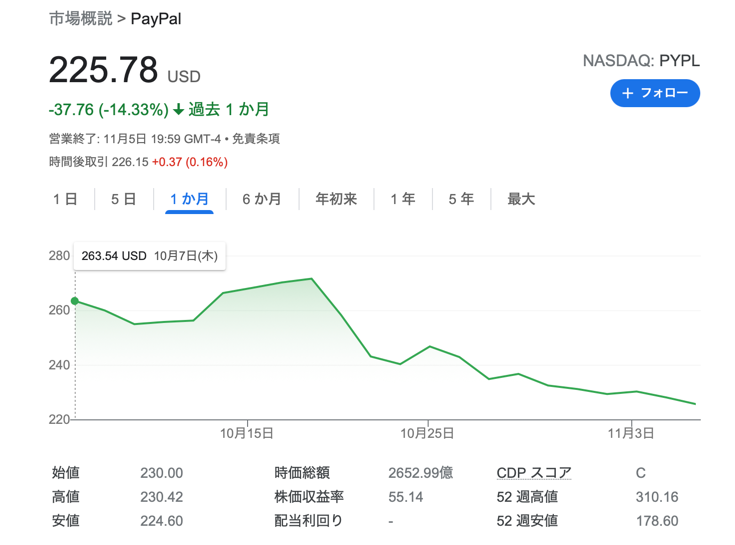Click the 高値 value 230.42
Screen dimensions: 735x545
(x=162, y=497)
